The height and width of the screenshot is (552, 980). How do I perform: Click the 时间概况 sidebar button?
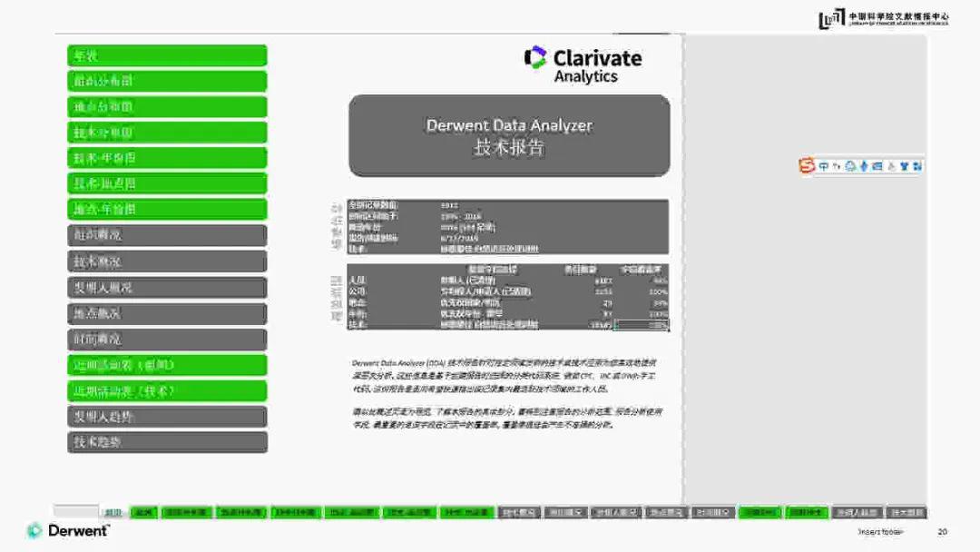(x=166, y=339)
